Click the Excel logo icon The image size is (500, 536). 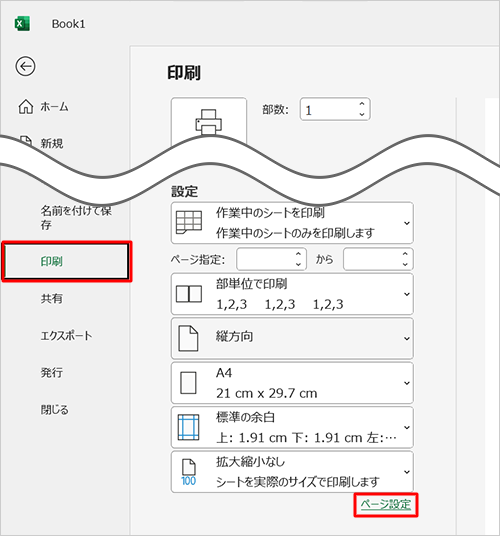tap(22, 24)
